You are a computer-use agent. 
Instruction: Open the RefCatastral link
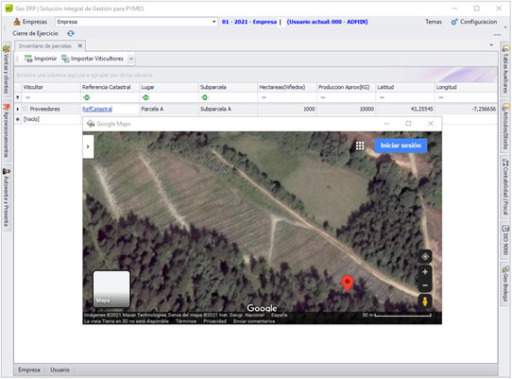coord(97,109)
